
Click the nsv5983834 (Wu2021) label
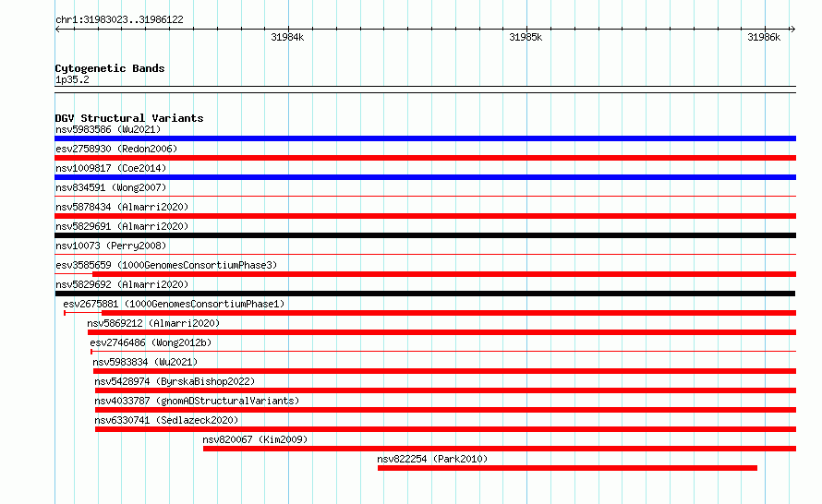tap(145, 362)
